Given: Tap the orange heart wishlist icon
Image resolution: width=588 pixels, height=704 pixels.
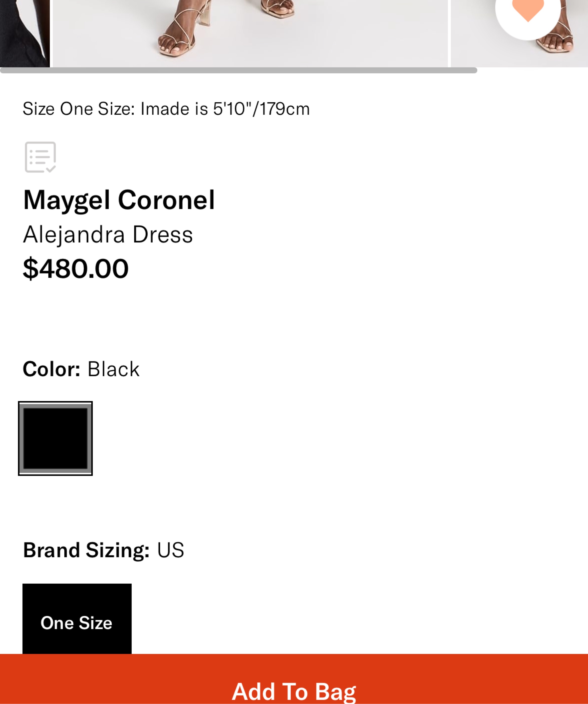Looking at the screenshot, I should 528,10.
